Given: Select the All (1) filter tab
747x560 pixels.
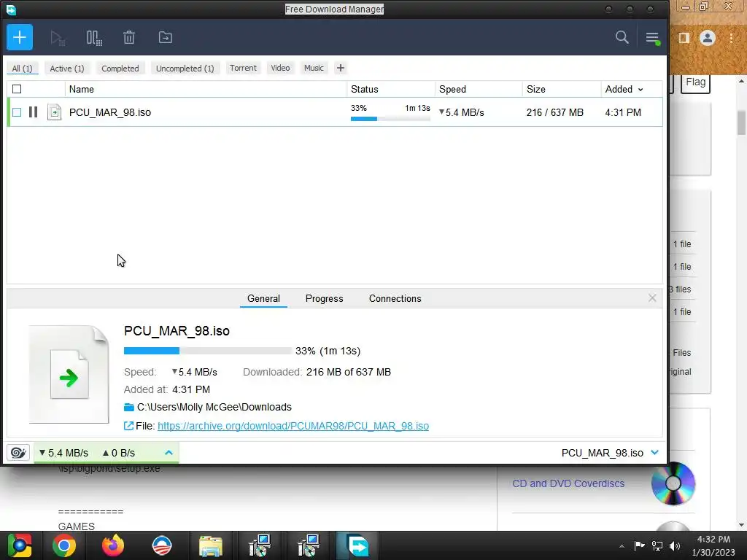Looking at the screenshot, I should (x=22, y=68).
